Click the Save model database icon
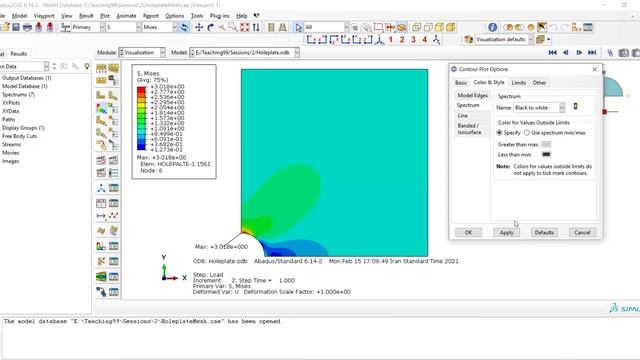 tap(16, 27)
